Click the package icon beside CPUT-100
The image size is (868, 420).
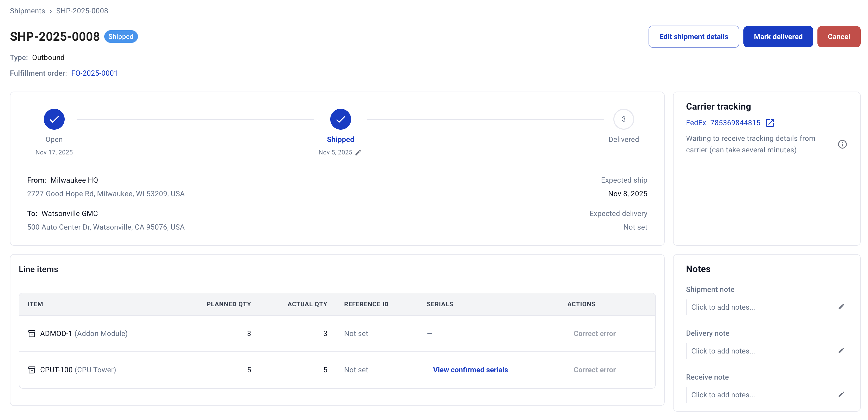32,369
